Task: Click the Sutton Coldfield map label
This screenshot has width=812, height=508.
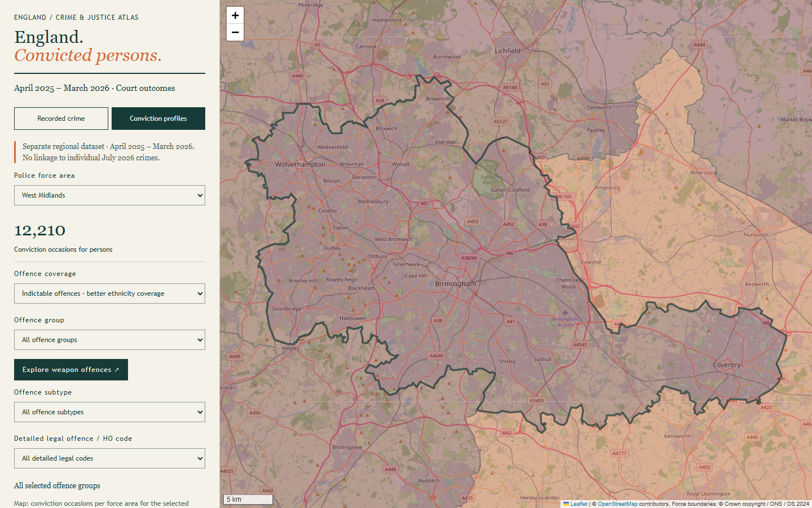Action: coord(510,190)
